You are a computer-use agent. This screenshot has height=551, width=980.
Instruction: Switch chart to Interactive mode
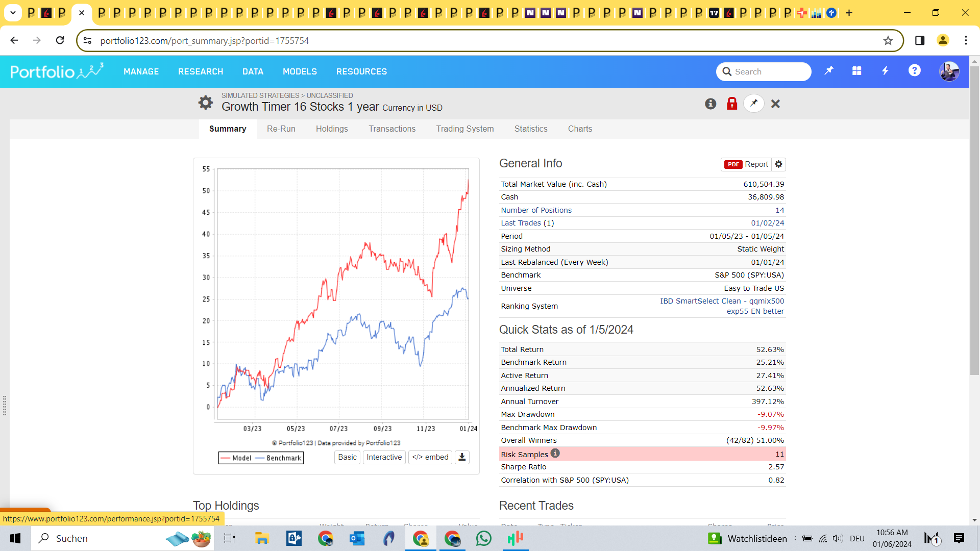click(384, 457)
